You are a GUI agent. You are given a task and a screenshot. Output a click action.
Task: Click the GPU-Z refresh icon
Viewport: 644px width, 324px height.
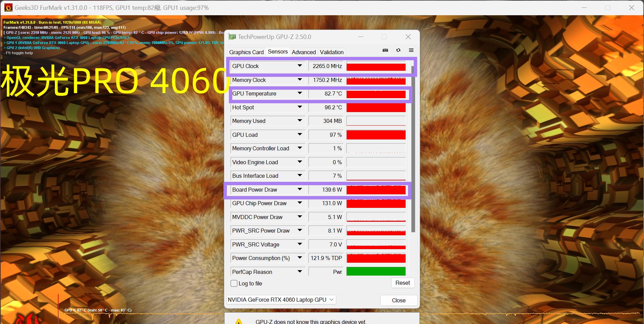(398, 50)
